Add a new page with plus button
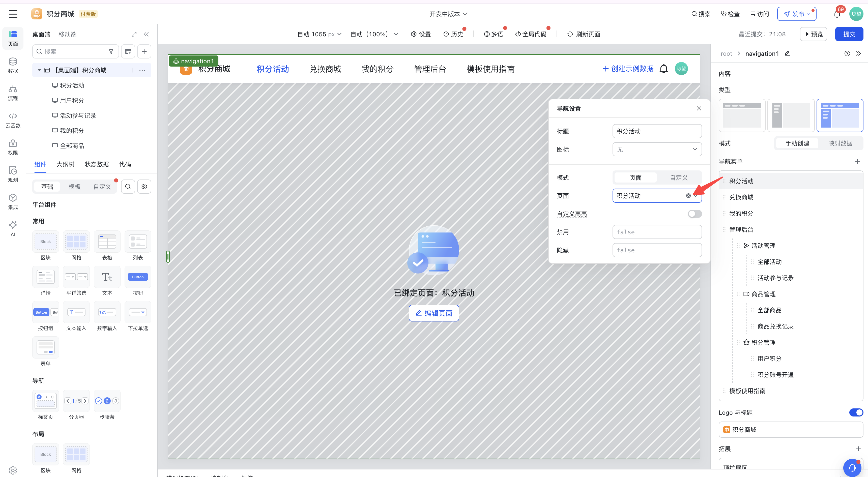 [x=144, y=51]
